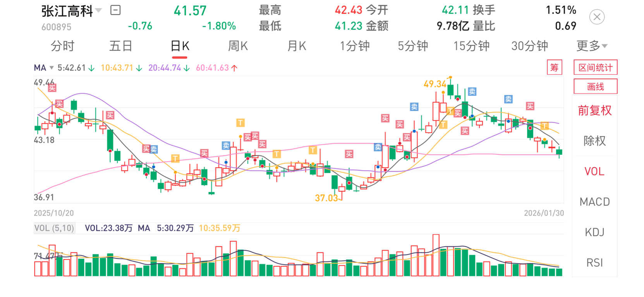Click the 2026/01/30 end date label
The height and width of the screenshot is (297, 644).
point(544,213)
